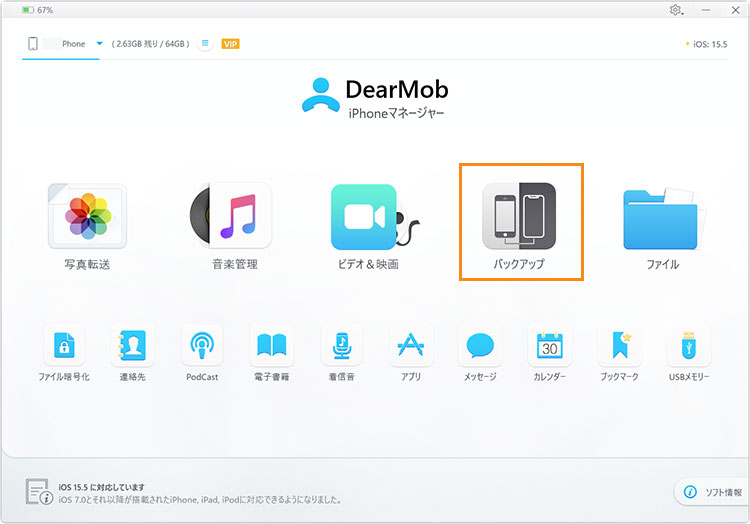
Task: Click the iOS 15.5 対応 news document icon
Action: click(39, 491)
